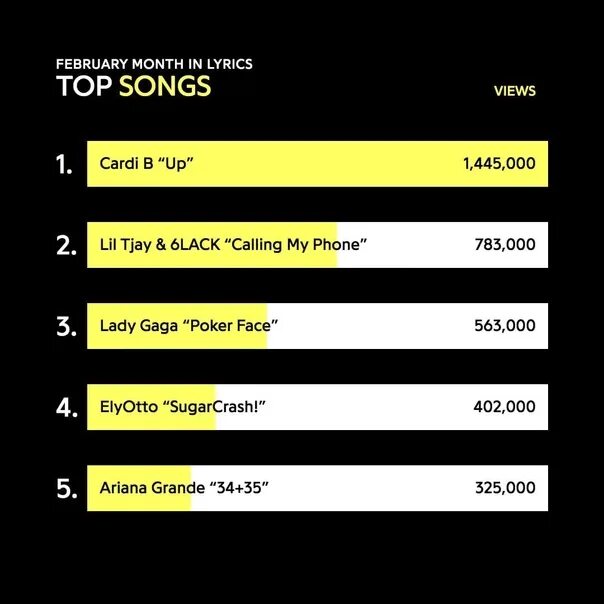
Task: Select Ariana Grande "34+35" entry
Action: tap(184, 488)
